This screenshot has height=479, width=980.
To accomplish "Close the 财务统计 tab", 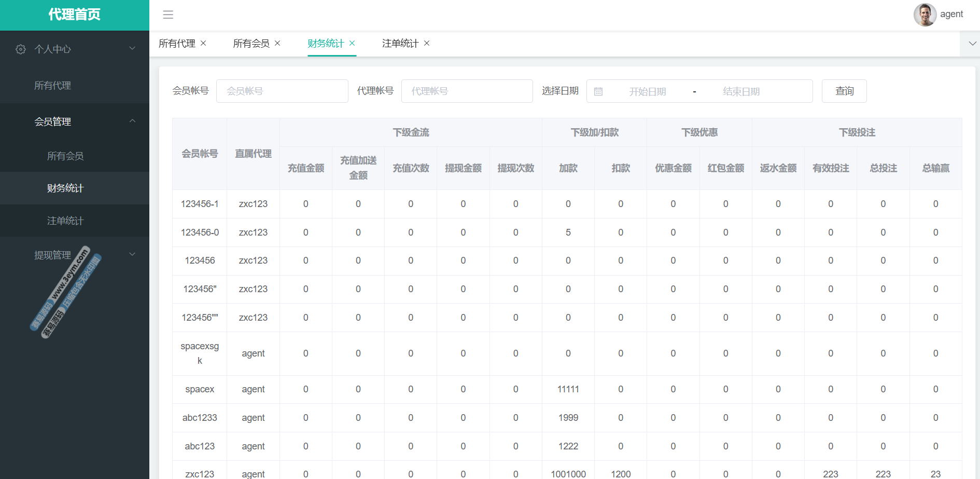I will tap(352, 43).
